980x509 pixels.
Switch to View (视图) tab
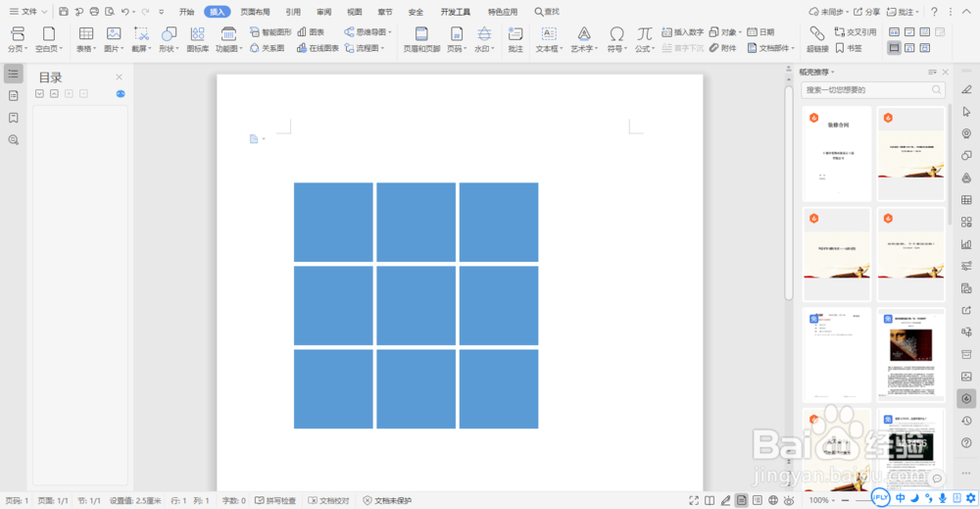coord(355,11)
